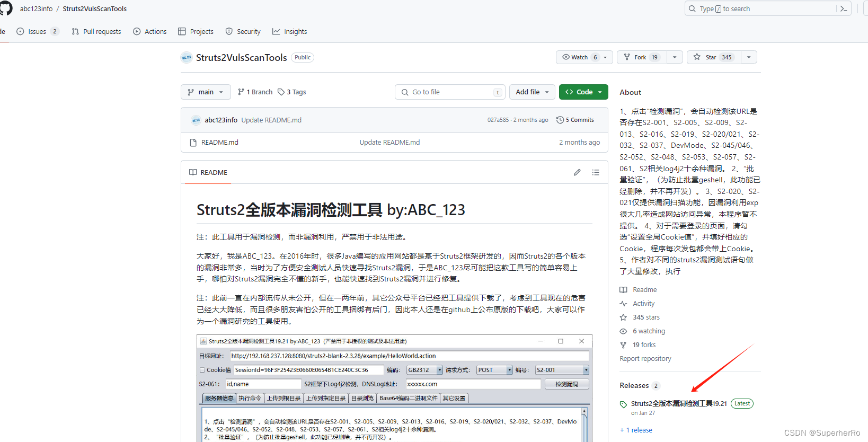Click the 目标网址 URL input field
The image size is (868, 442).
(x=409, y=356)
